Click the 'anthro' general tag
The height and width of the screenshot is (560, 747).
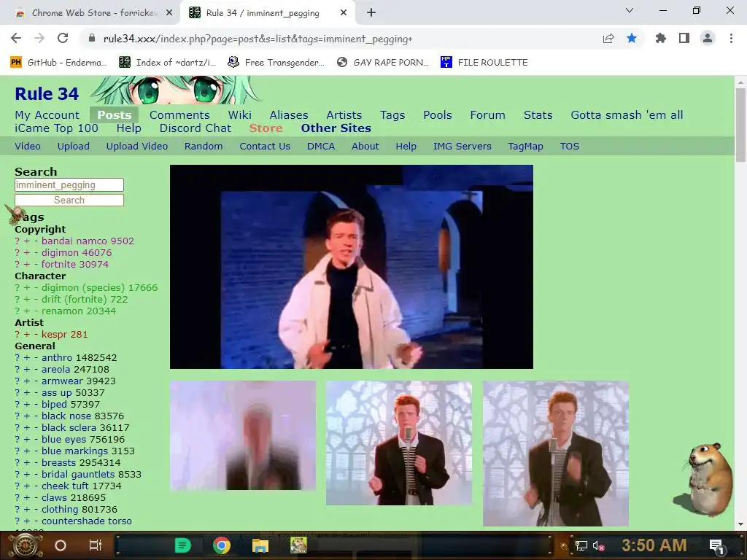(x=57, y=357)
